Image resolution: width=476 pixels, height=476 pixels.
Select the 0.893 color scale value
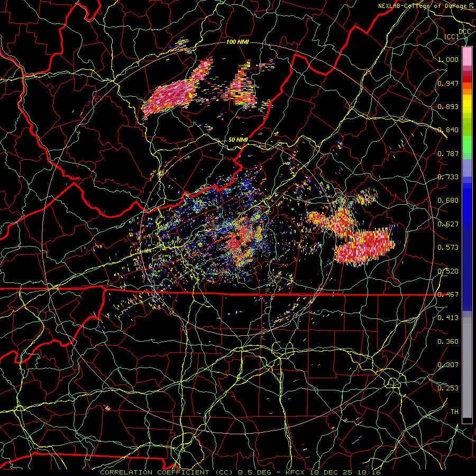448,106
